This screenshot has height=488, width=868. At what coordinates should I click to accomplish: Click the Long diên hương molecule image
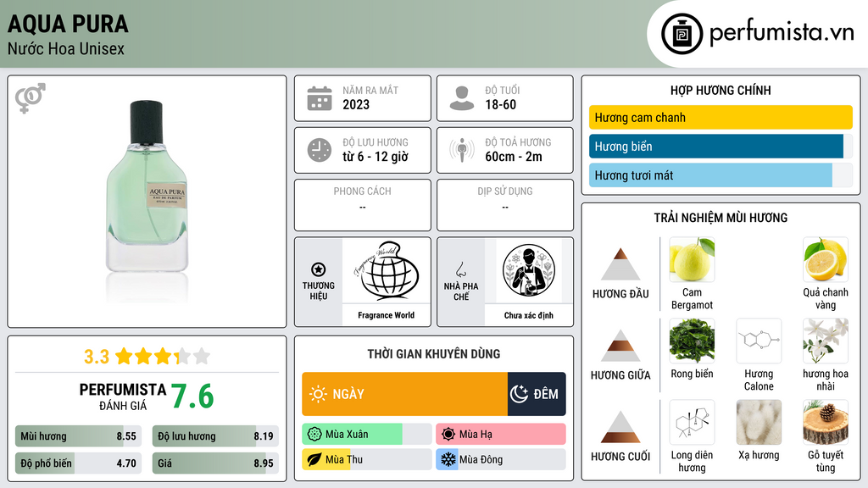click(692, 422)
